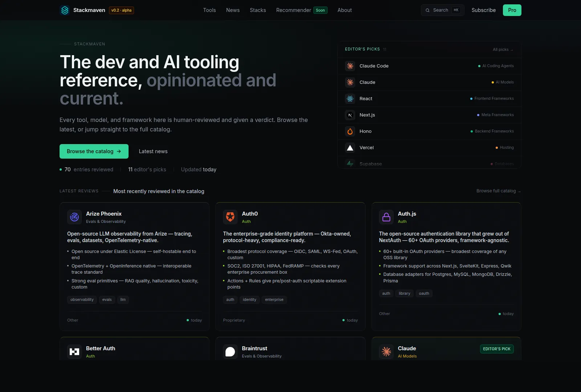This screenshot has width=581, height=392.
Task: Click the Arize Phoenix card icon
Action: (x=74, y=217)
